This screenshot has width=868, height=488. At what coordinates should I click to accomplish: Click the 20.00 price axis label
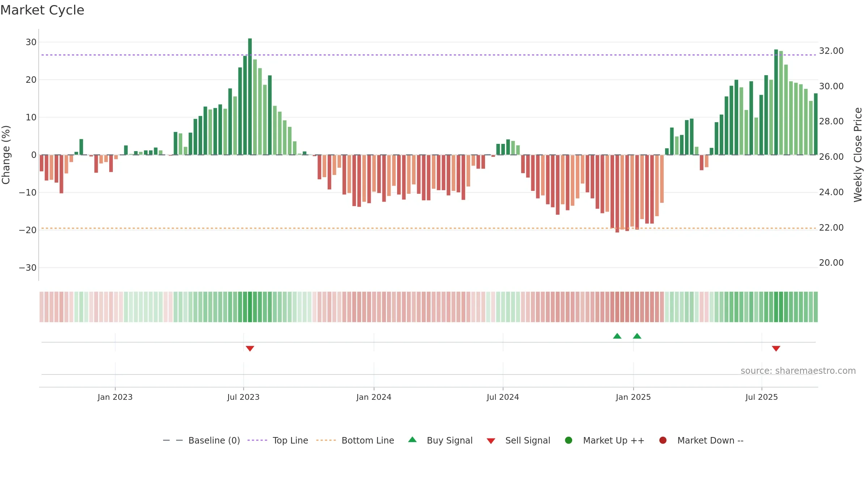click(x=831, y=263)
